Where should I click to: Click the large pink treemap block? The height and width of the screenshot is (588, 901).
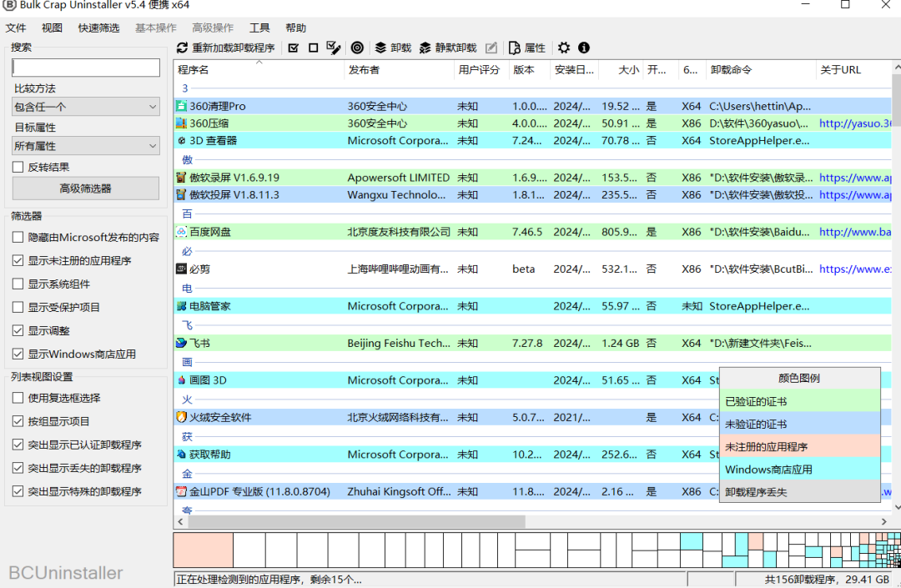click(204, 550)
